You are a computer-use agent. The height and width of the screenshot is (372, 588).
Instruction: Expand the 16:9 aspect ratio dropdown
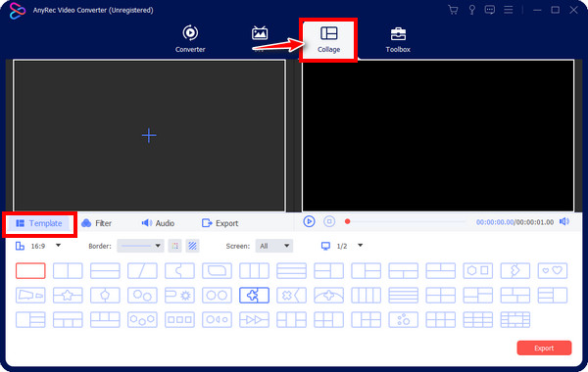click(x=58, y=246)
